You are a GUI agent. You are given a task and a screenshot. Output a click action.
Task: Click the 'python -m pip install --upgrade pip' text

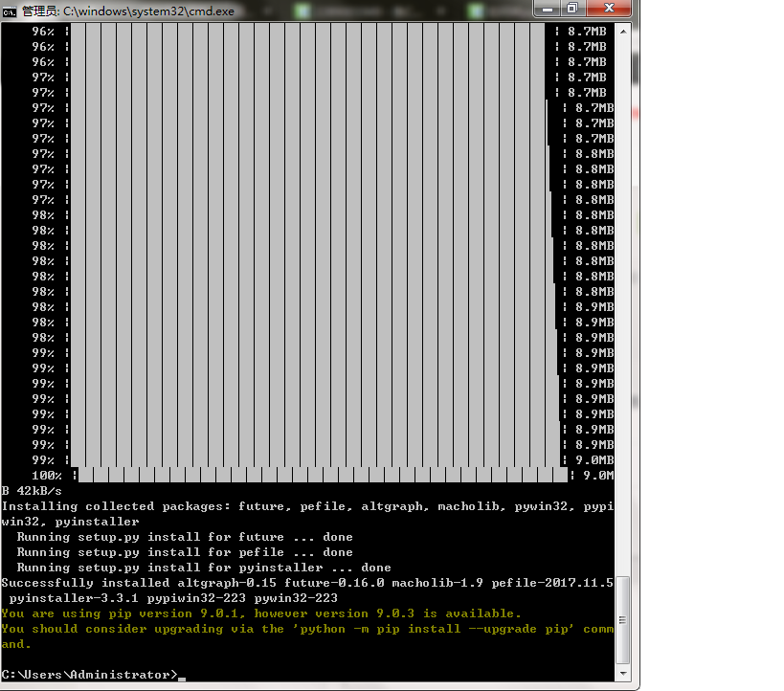click(x=434, y=629)
